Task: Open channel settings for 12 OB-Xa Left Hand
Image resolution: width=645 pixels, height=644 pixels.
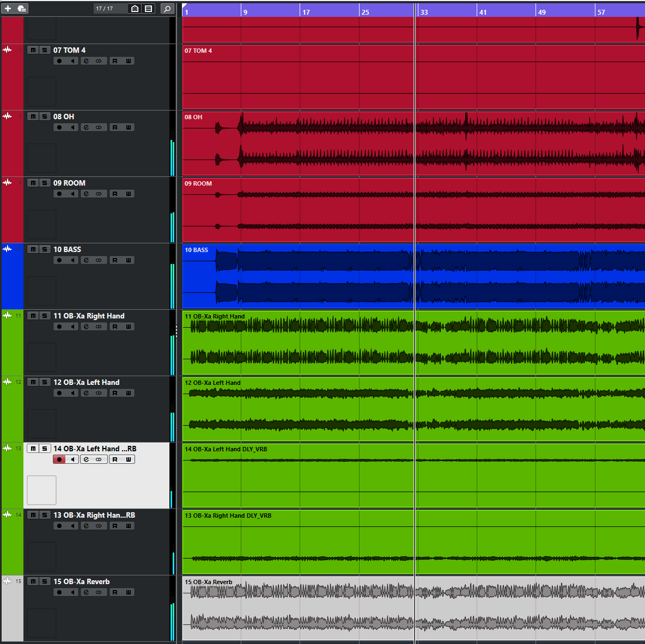Action: (x=87, y=393)
